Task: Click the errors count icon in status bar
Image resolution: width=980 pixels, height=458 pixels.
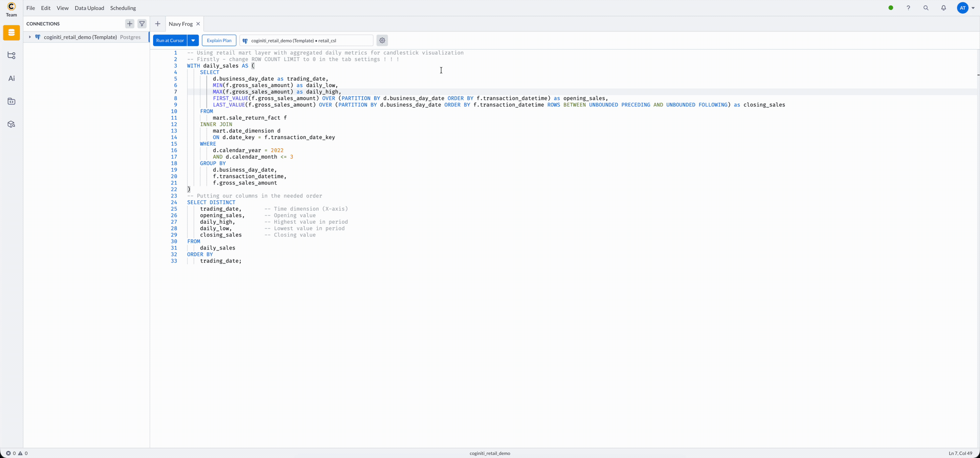Action: tap(9, 453)
